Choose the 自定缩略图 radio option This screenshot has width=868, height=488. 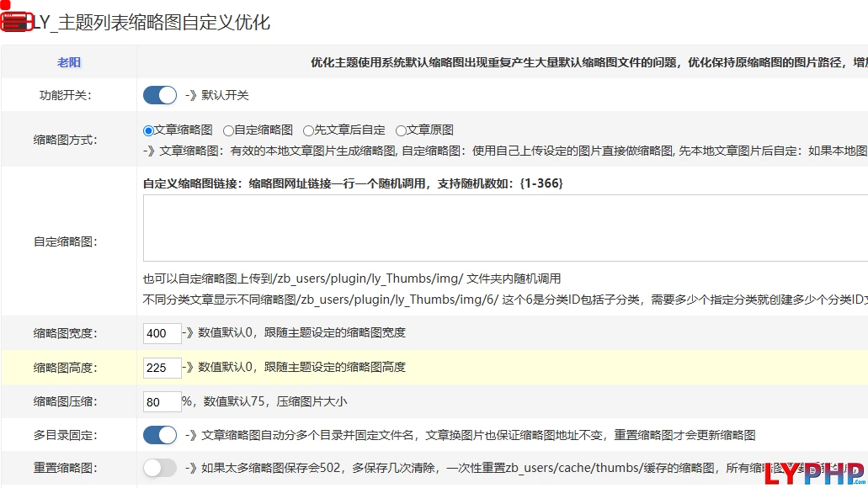tap(228, 130)
